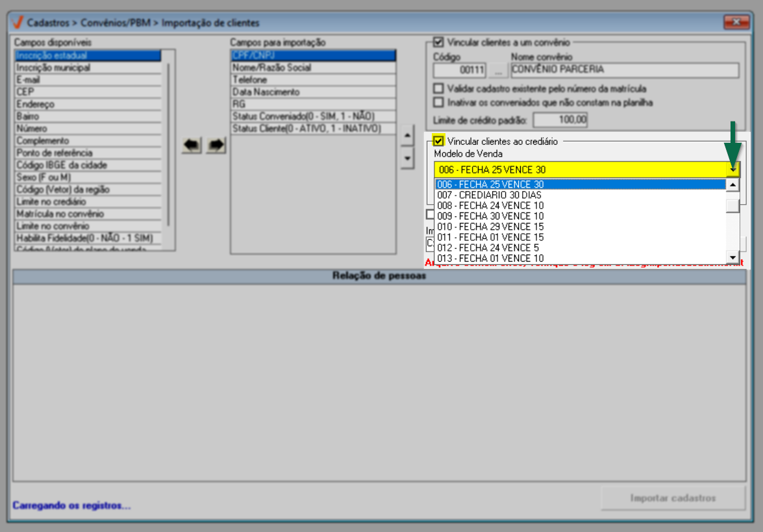Screen dimensions: 763x532
Task: Pick 010 - FECHA 29 VENCE 15
Action: pos(580,227)
